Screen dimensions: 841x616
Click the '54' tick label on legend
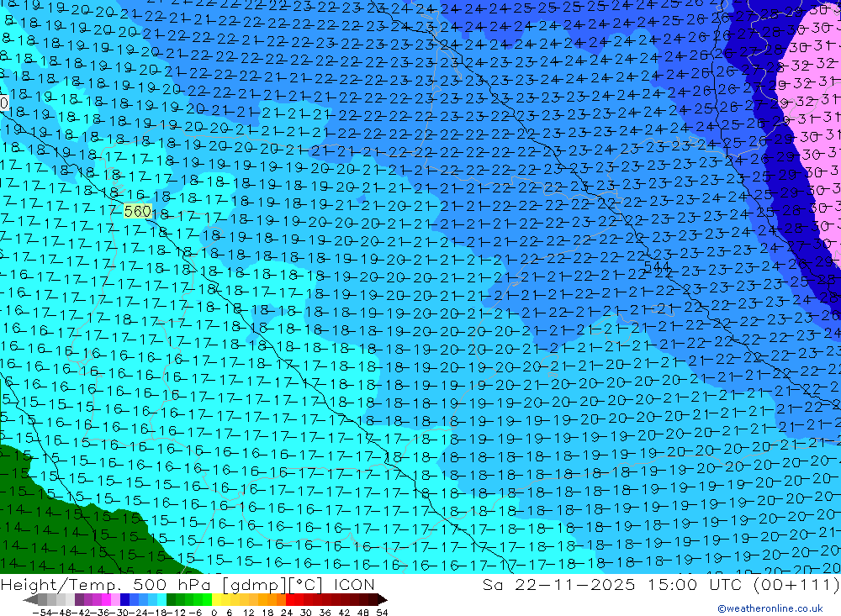point(382,613)
